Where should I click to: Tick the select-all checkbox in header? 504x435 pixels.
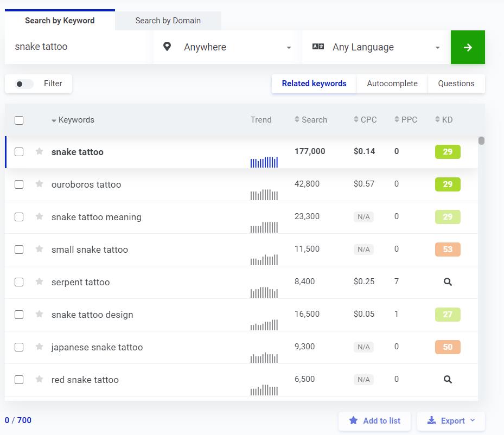pyautogui.click(x=19, y=120)
